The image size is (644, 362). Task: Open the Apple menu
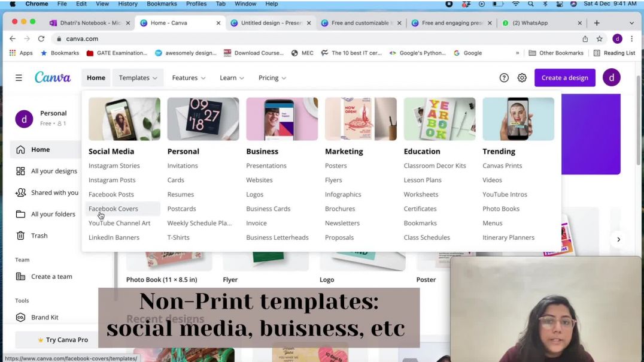click(13, 4)
